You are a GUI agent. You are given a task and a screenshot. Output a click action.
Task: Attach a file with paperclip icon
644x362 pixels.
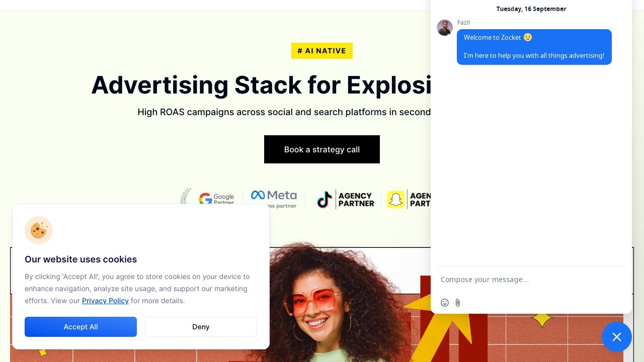[x=458, y=303]
